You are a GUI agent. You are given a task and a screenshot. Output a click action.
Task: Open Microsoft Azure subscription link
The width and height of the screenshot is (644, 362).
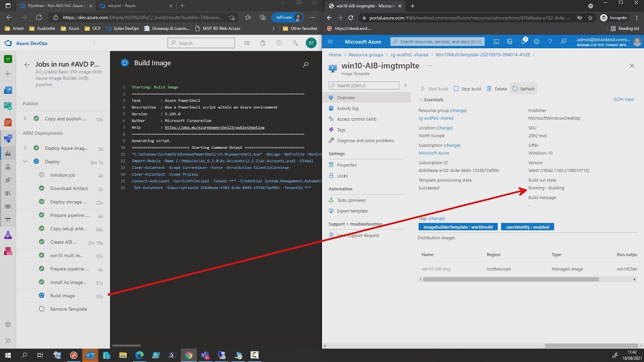click(x=434, y=153)
